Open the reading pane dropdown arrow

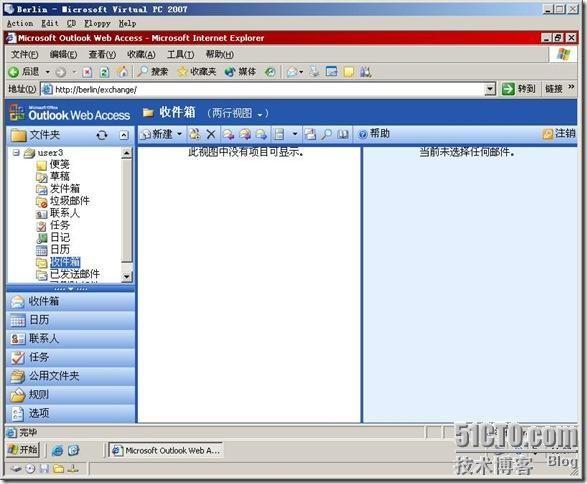(295, 134)
